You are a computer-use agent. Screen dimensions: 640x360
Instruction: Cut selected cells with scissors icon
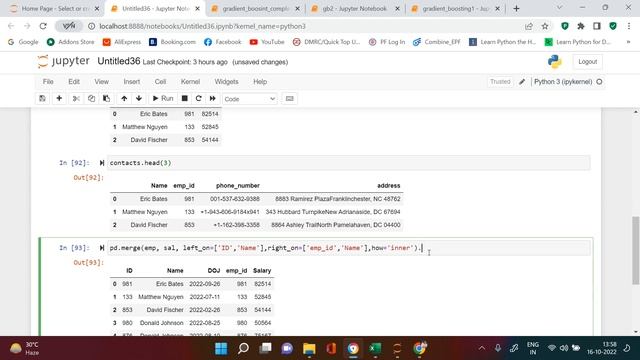[76, 98]
